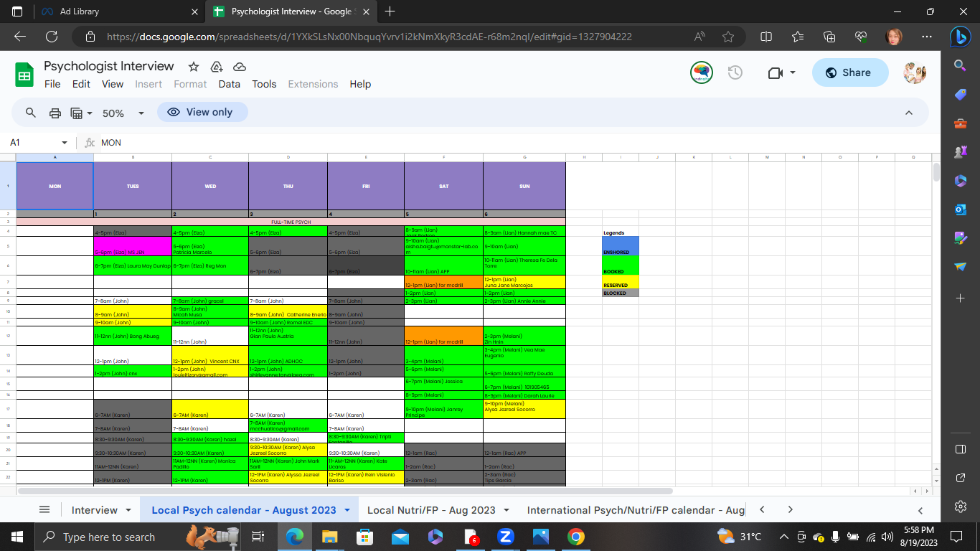Click the horizontal scrollbar of the sheet
Screen dimensions: 980x551
[x=344, y=491]
